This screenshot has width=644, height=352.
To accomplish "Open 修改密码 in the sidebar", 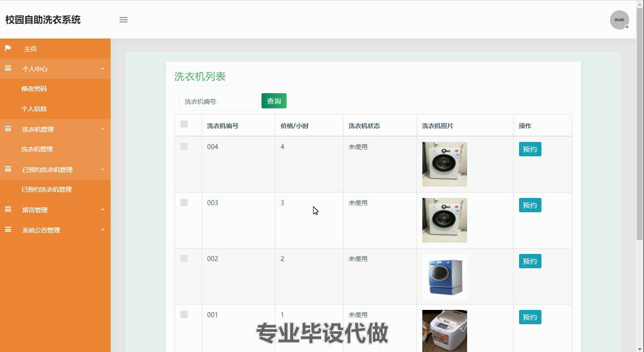I will (x=34, y=89).
